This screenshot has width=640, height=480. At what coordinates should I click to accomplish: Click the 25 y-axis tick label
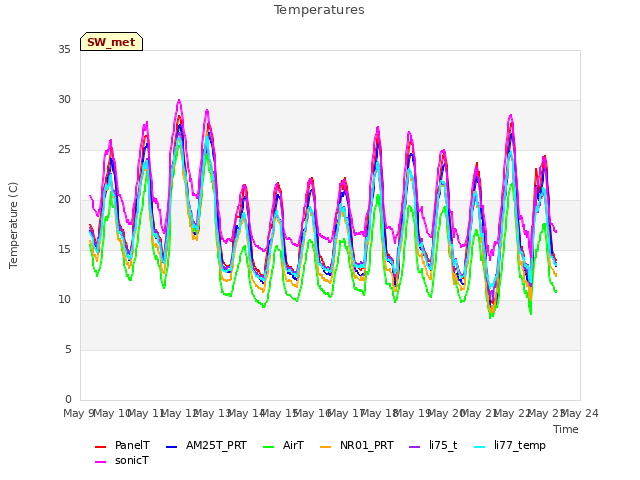coord(64,149)
